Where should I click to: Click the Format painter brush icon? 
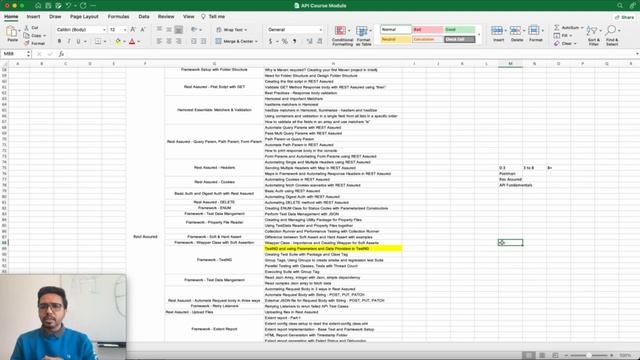click(27, 43)
